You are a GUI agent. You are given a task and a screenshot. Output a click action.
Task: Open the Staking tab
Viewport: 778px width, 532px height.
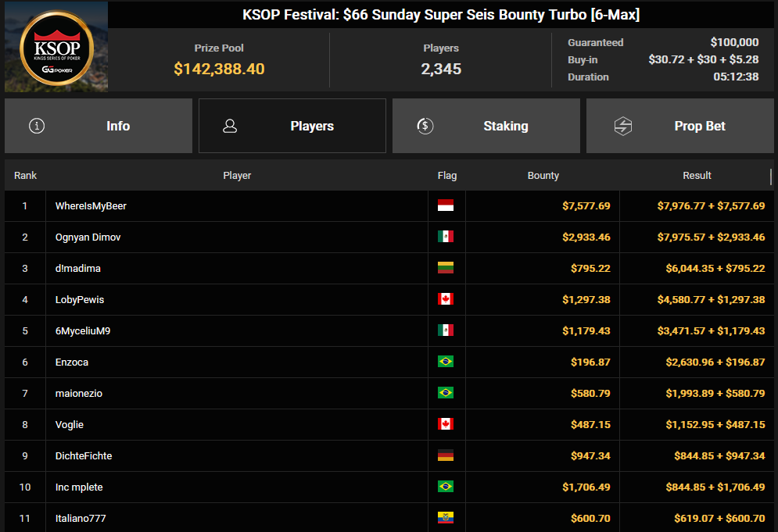486,126
